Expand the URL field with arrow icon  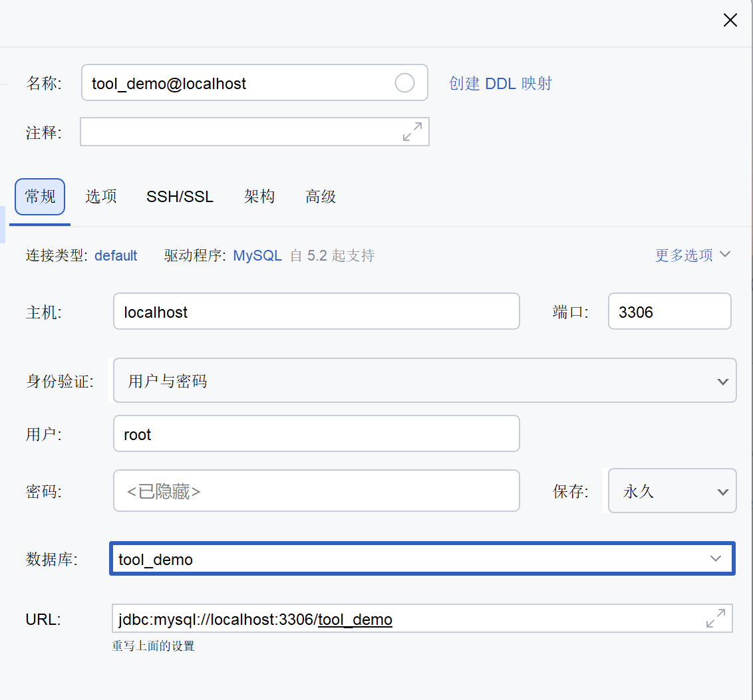[x=716, y=618]
